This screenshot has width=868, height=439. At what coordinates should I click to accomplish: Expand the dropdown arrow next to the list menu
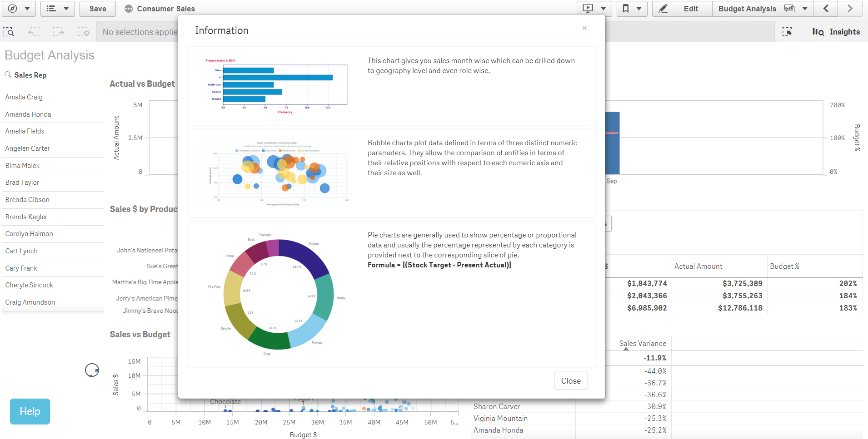(x=66, y=9)
